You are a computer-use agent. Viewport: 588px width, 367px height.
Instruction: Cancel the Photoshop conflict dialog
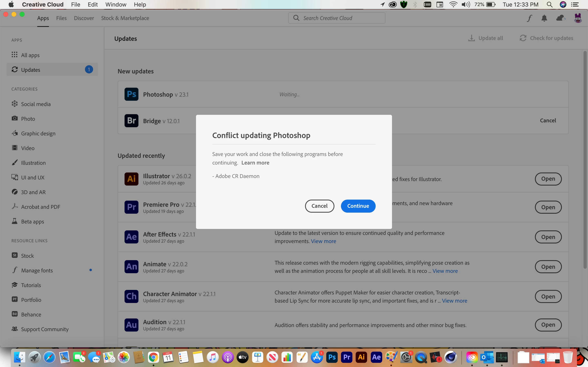(x=319, y=206)
